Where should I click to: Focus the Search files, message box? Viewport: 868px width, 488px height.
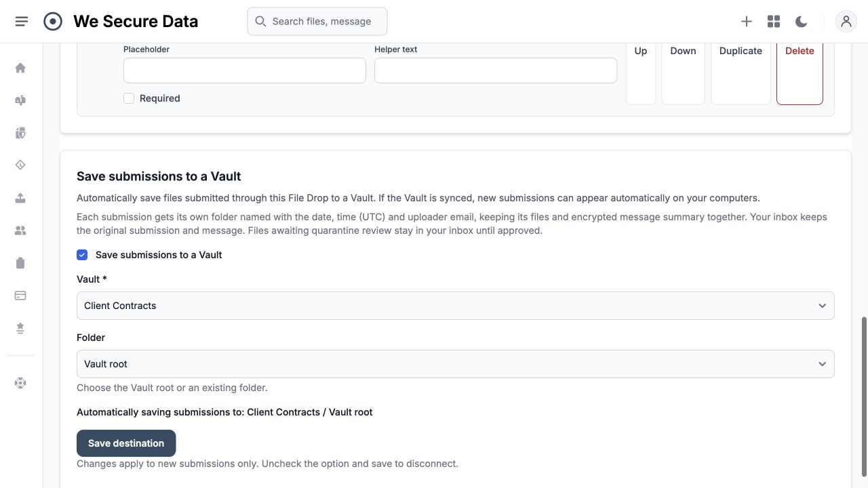click(x=317, y=22)
